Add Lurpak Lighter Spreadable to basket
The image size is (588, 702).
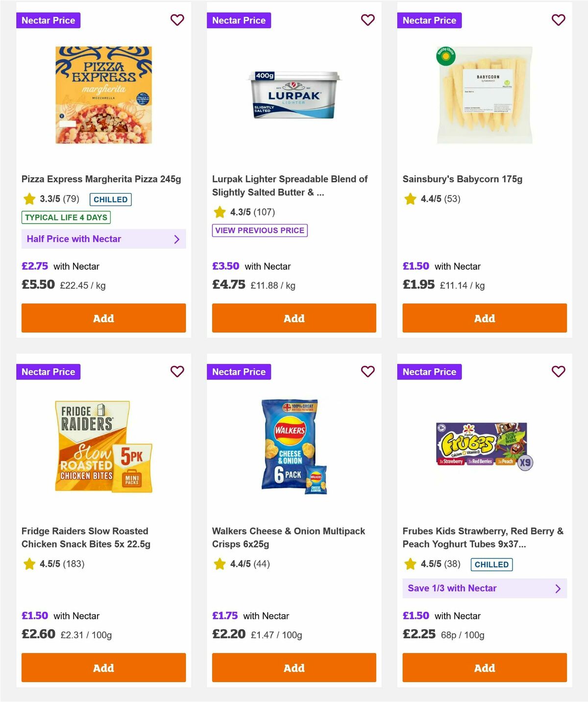[x=294, y=318]
